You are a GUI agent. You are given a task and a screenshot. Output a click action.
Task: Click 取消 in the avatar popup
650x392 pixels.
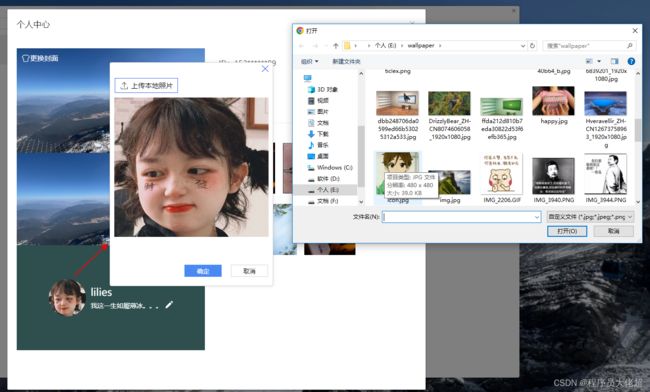[249, 271]
